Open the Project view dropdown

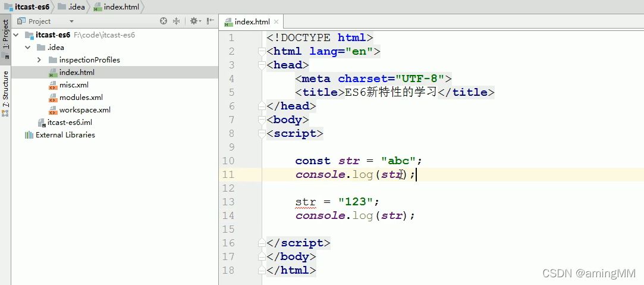[71, 21]
